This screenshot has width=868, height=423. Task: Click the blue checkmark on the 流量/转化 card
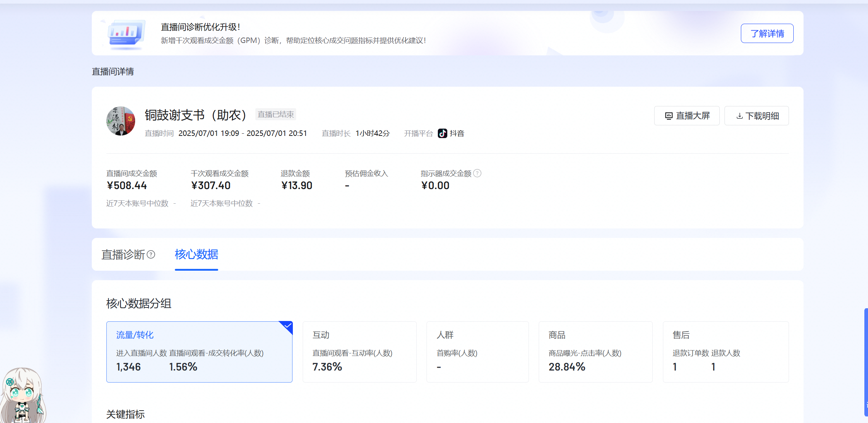pos(288,325)
